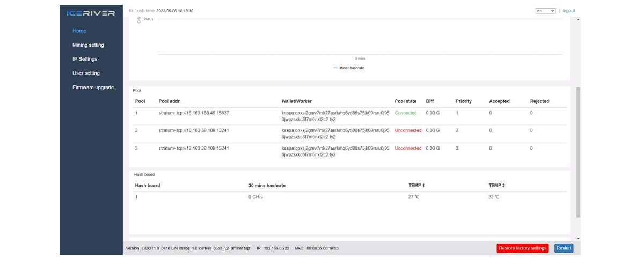Viewport: 644px width, 280px height.
Task: Open the Home page in sidebar
Action: (x=79, y=31)
